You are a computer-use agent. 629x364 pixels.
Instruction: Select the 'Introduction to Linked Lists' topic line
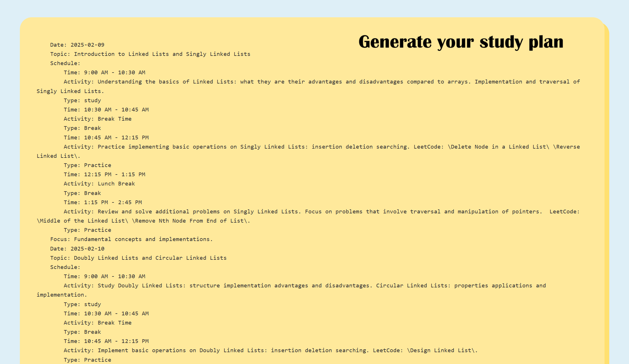150,54
